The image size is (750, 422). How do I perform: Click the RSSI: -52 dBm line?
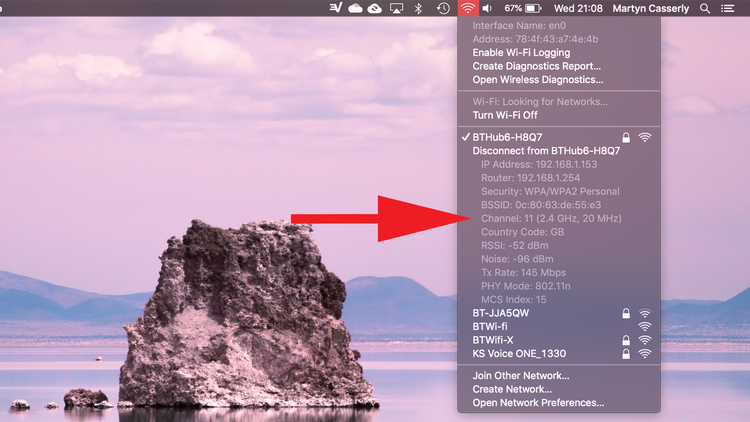(515, 245)
